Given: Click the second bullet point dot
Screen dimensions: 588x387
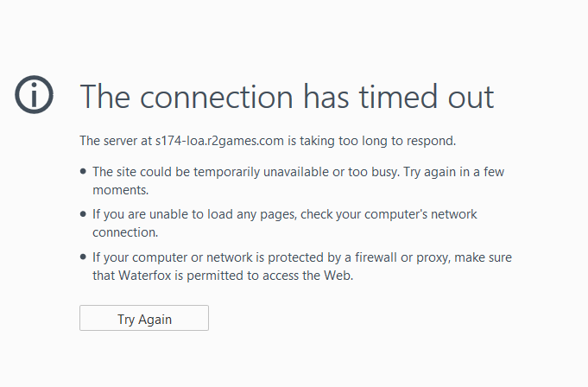Looking at the screenshot, I should tap(83, 214).
